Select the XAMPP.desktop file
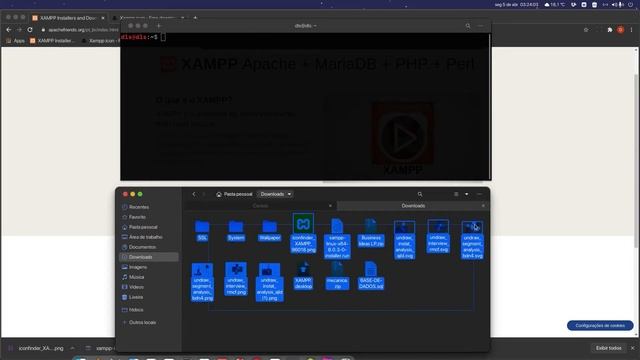Viewport: 640px width, 360px height. pyautogui.click(x=303, y=276)
